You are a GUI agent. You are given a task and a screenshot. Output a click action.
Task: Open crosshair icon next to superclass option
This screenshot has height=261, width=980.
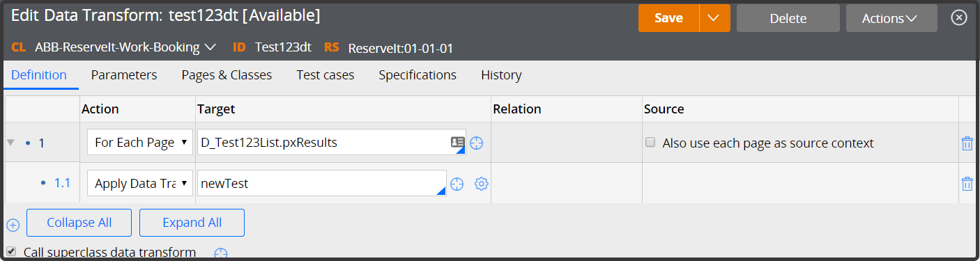221,254
